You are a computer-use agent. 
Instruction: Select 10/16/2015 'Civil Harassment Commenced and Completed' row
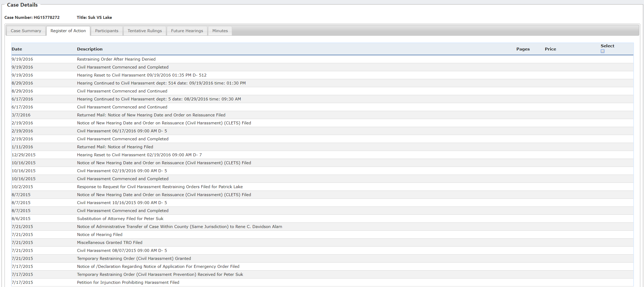(322, 179)
